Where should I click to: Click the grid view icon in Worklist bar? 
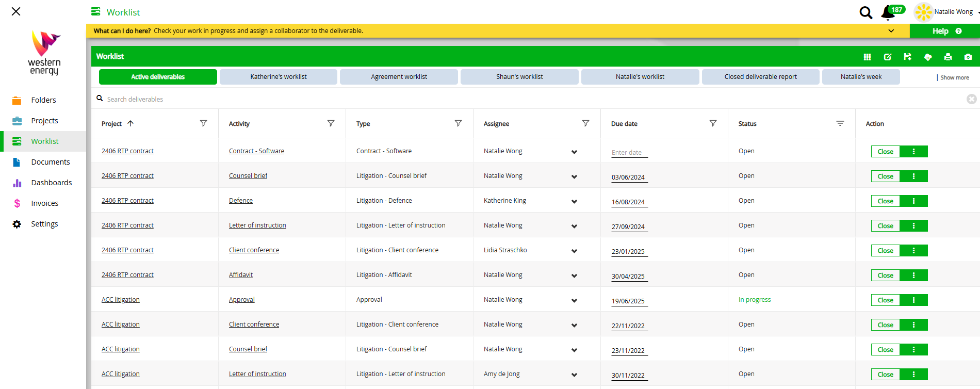[x=867, y=57]
